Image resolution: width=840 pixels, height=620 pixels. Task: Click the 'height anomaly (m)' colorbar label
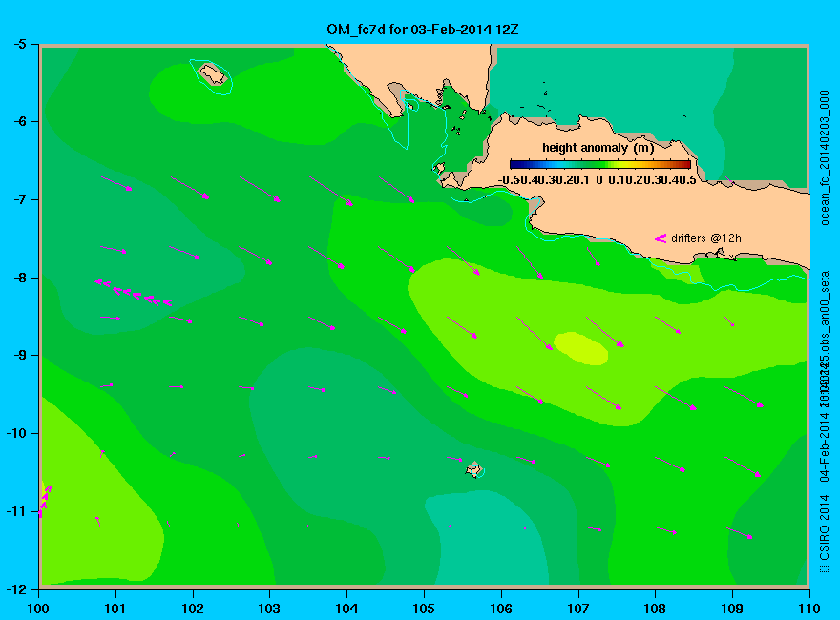coord(598,148)
